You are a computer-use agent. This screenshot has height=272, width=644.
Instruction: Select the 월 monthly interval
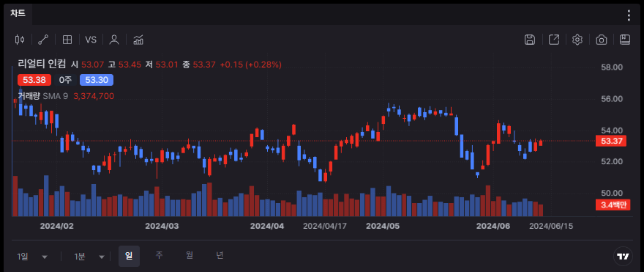(x=190, y=256)
